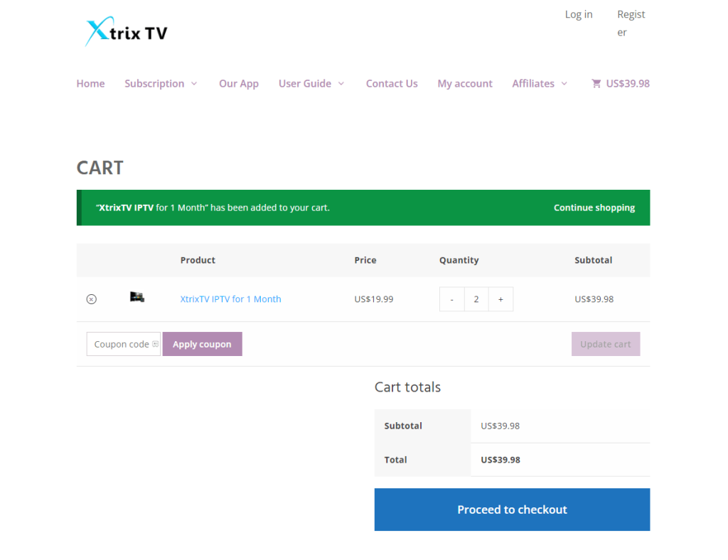Screen dimensions: 728x560
Task: Open the User Guide menu
Action: [x=304, y=84]
